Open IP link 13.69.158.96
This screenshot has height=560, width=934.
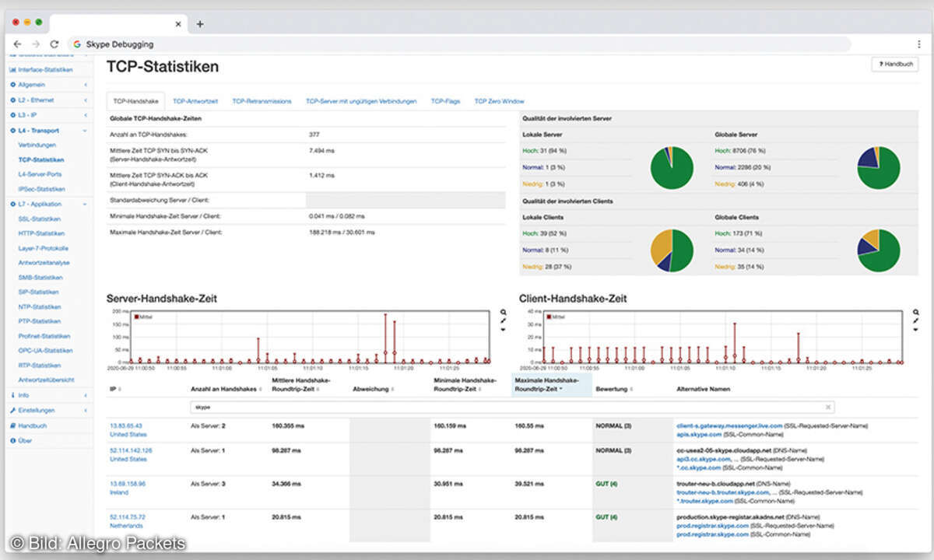coord(128,483)
